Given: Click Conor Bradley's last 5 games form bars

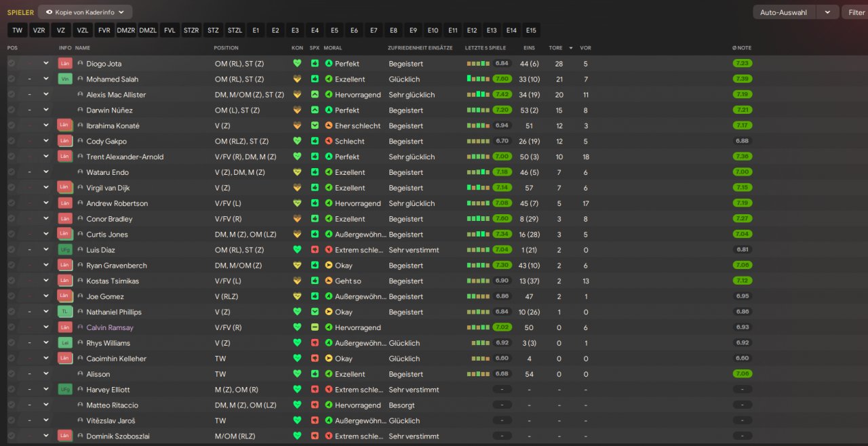Looking at the screenshot, I should pyautogui.click(x=478, y=219).
